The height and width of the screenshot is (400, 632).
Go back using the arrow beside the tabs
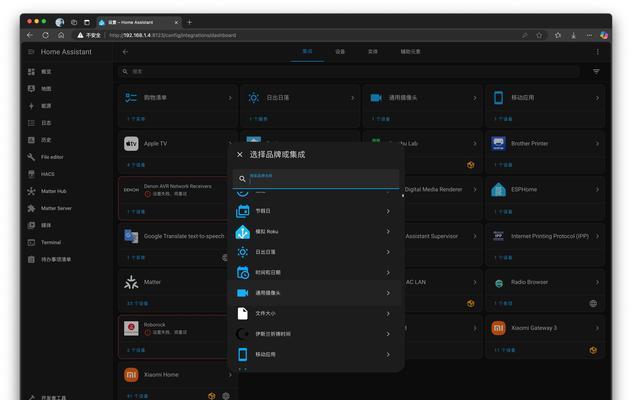[125, 52]
